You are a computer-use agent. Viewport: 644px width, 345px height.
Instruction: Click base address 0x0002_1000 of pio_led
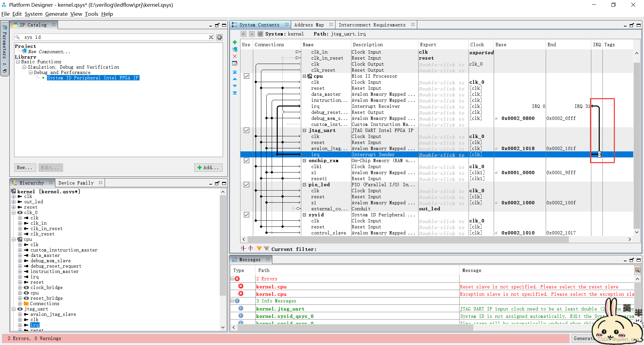click(518, 203)
